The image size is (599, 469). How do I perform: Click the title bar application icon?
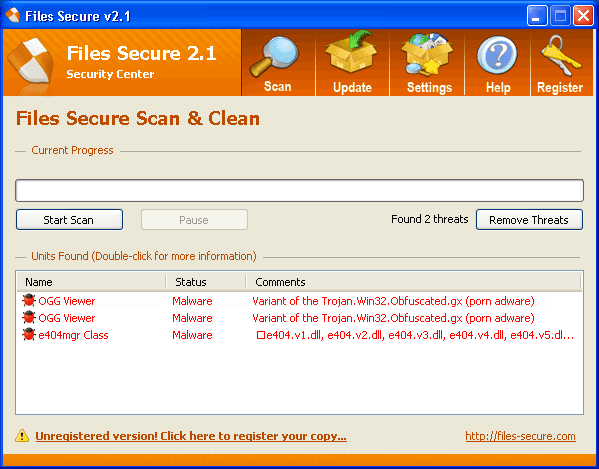13,15
